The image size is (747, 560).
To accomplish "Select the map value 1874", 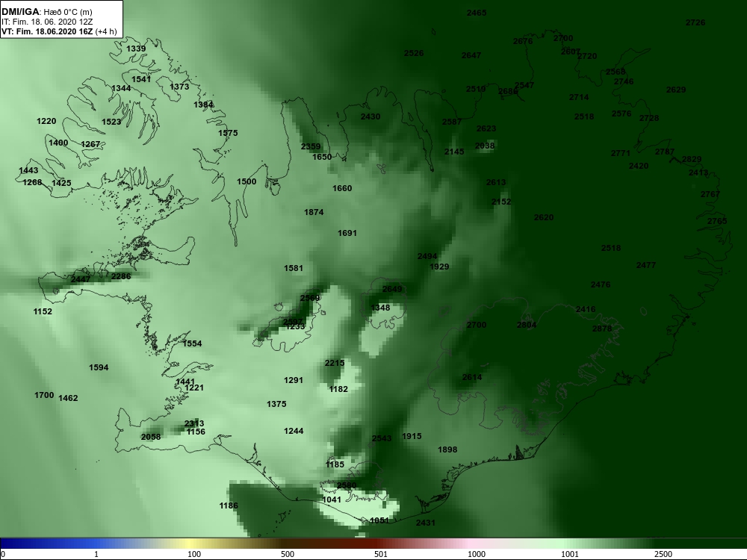I will (x=314, y=212).
